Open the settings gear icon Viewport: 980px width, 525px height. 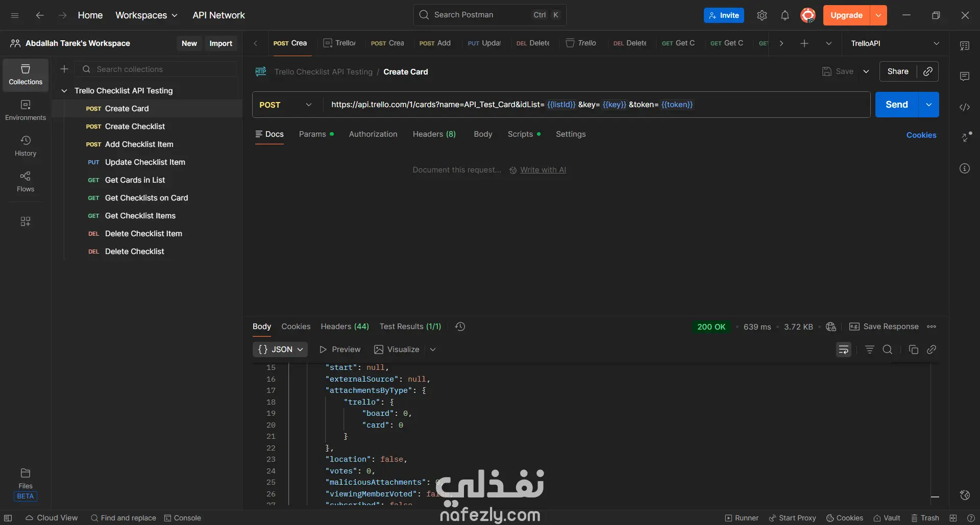(762, 15)
